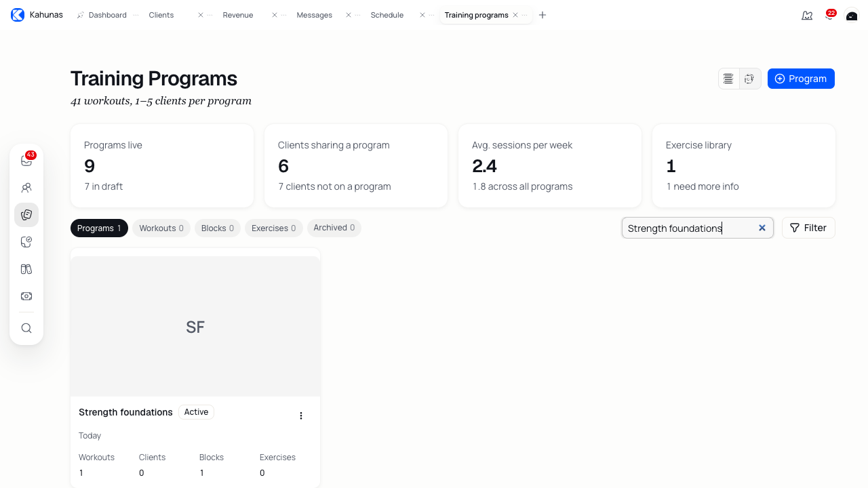
Task: Switch to the Schedule tab
Action: (x=387, y=15)
